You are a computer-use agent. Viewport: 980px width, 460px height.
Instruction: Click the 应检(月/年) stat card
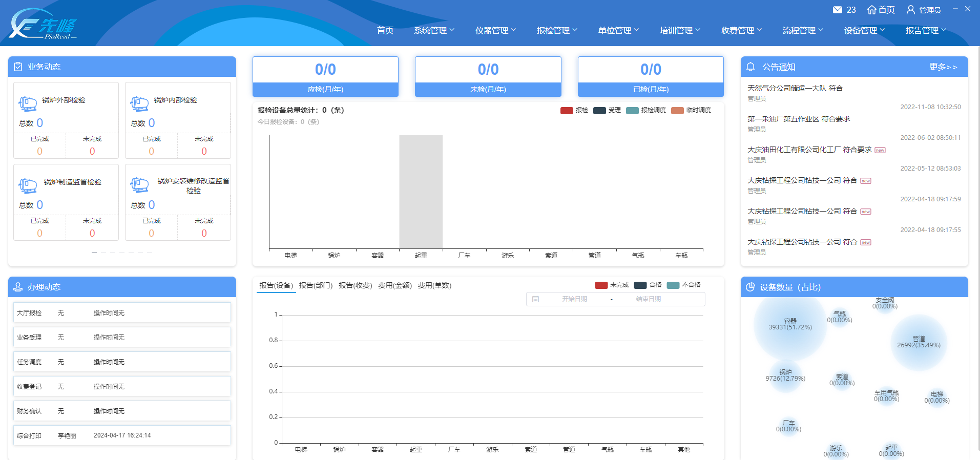325,76
